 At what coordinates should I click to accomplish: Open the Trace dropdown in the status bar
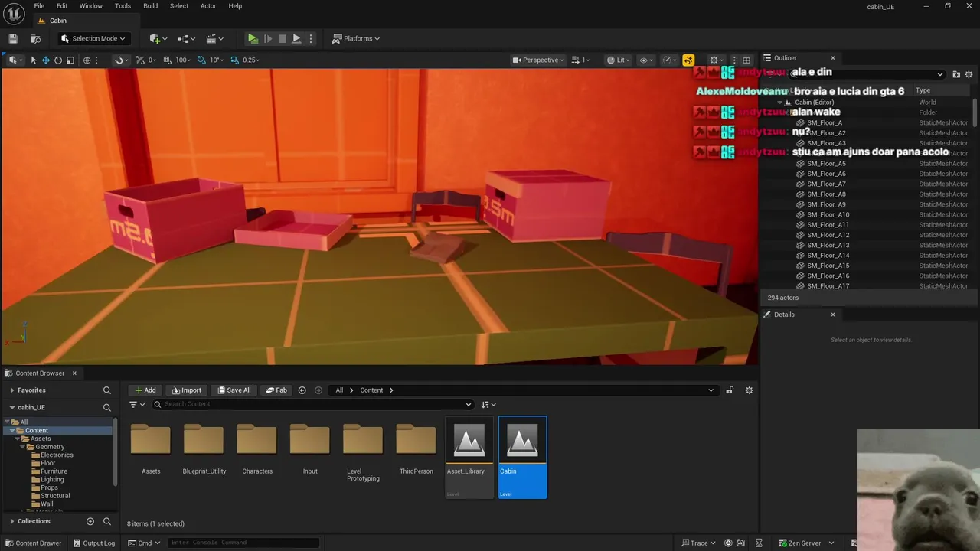click(x=700, y=543)
